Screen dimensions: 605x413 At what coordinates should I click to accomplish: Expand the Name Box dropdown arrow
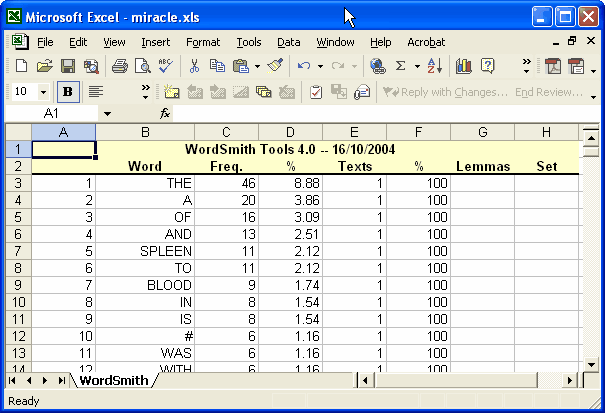tap(107, 114)
